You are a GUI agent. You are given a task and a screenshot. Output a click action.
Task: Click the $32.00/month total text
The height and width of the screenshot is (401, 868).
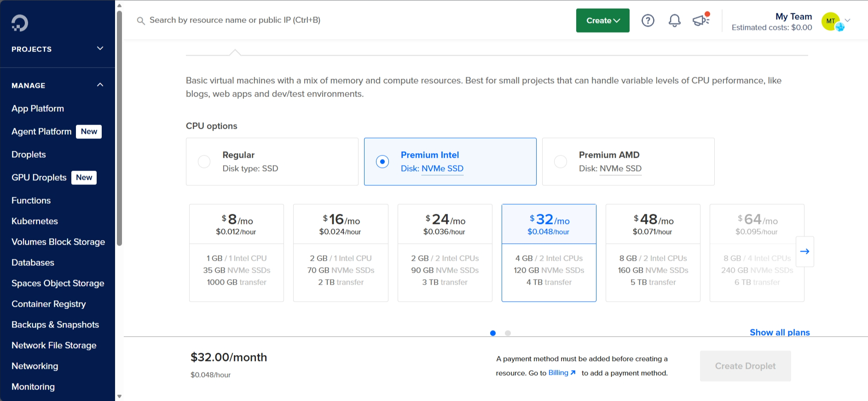click(x=229, y=357)
